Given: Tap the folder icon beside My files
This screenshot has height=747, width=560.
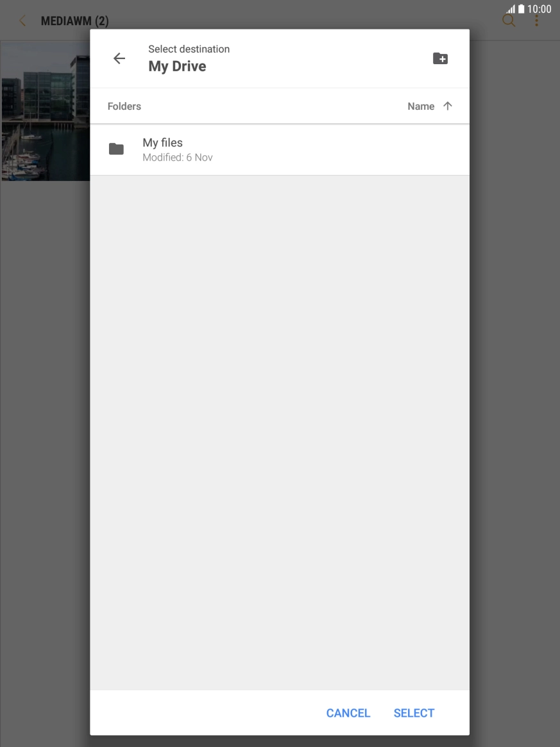Looking at the screenshot, I should pos(116,148).
